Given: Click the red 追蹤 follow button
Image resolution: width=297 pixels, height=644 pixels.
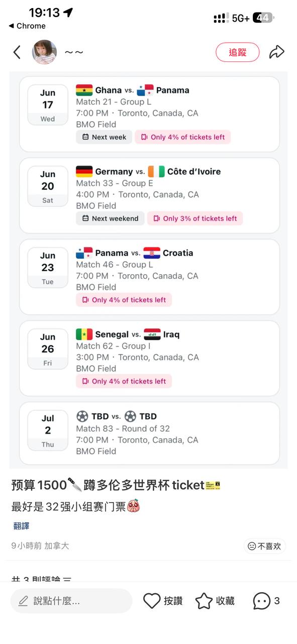Looking at the screenshot, I should (238, 52).
